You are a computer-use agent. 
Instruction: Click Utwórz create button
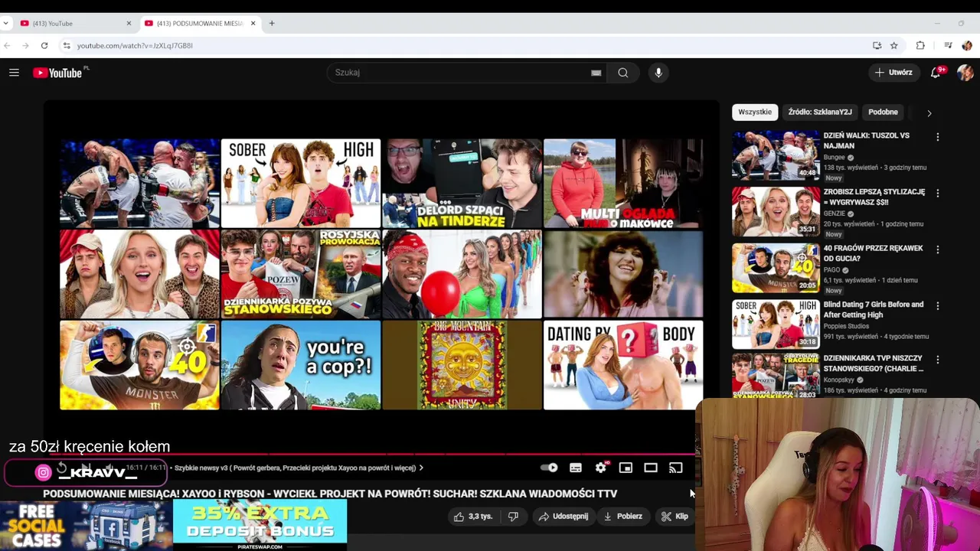click(893, 73)
